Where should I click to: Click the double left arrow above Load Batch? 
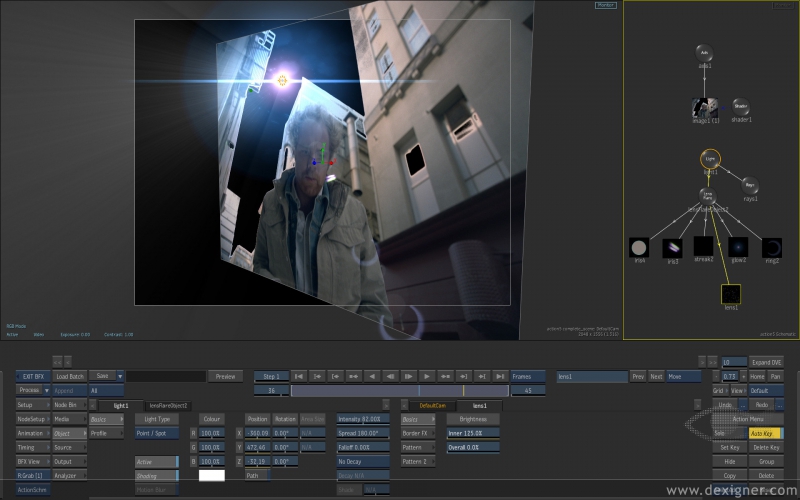57,362
